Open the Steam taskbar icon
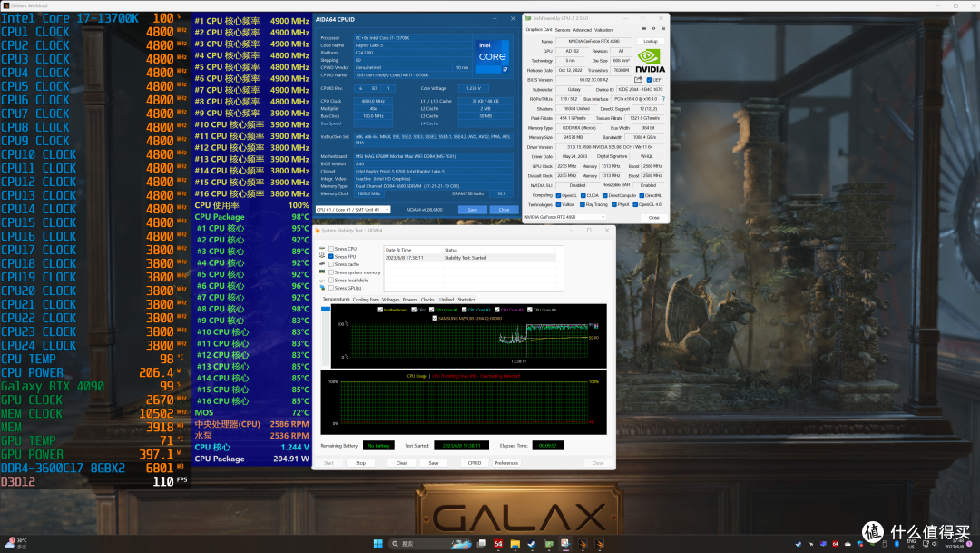This screenshot has width=980, height=553. [531, 544]
